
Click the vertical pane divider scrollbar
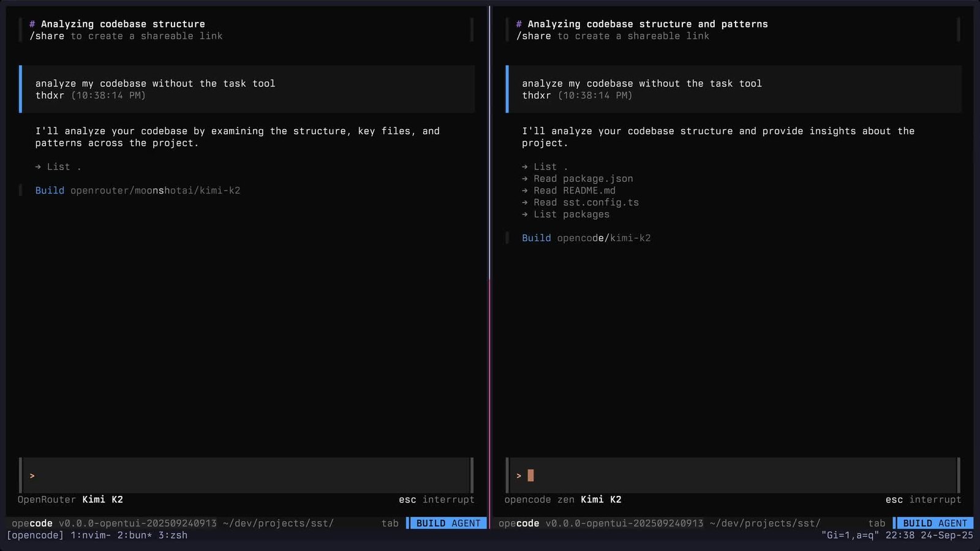489,267
